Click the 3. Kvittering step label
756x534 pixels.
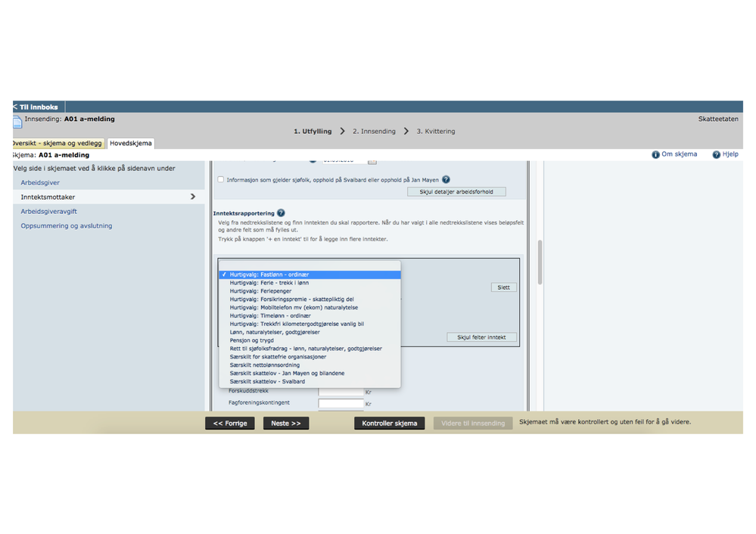[436, 131]
